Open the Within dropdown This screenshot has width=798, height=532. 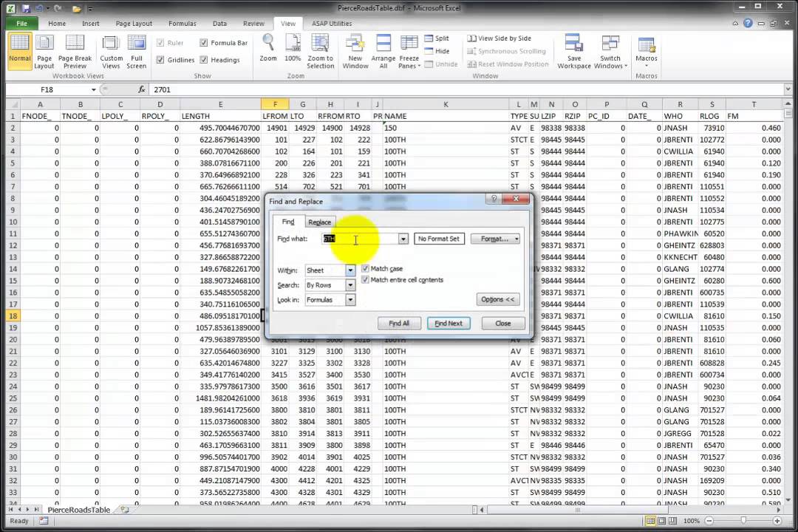coord(350,270)
